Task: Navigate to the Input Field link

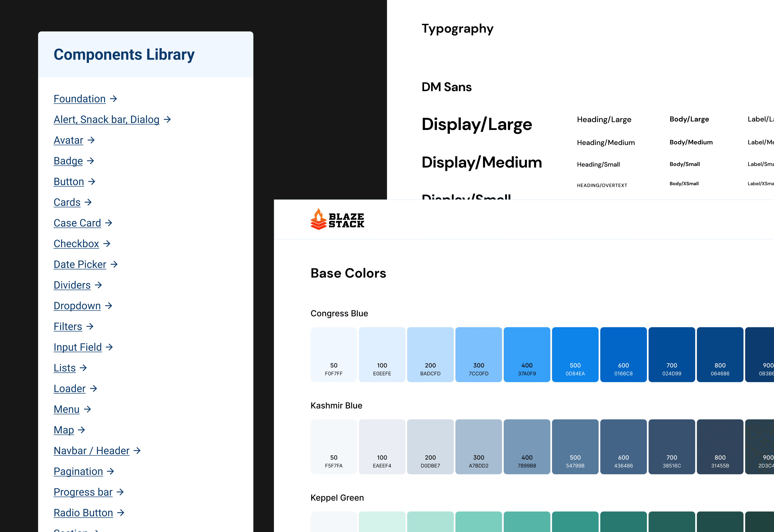Action: [78, 347]
